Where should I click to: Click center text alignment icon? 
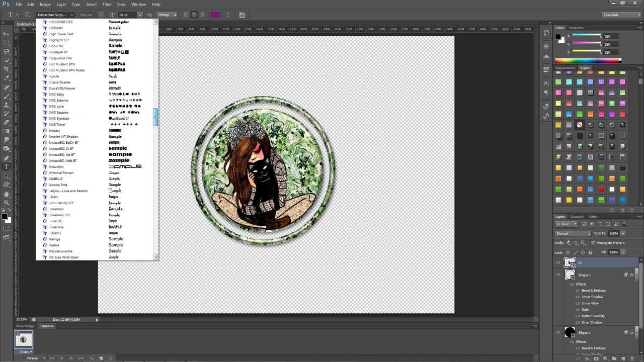194,15
